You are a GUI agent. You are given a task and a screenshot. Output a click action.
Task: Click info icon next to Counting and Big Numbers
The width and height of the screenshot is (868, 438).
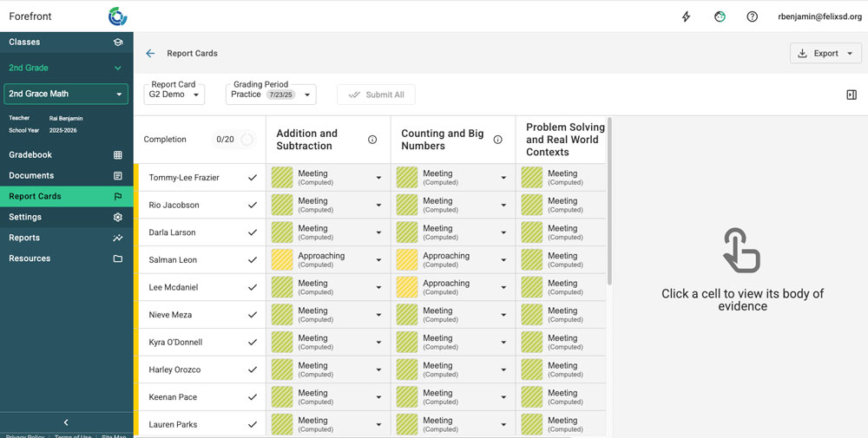click(497, 140)
